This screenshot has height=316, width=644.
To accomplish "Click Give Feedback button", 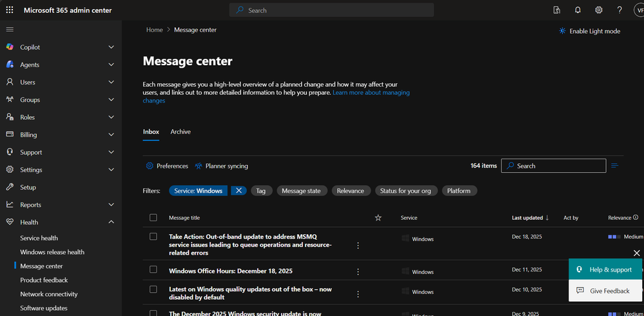I will pyautogui.click(x=605, y=291).
